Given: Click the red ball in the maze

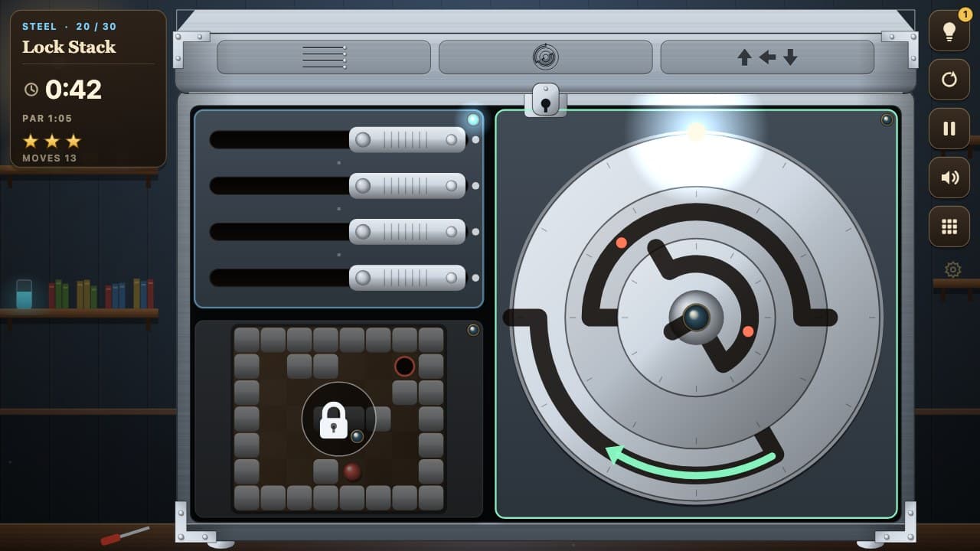Looking at the screenshot, I should pos(352,471).
